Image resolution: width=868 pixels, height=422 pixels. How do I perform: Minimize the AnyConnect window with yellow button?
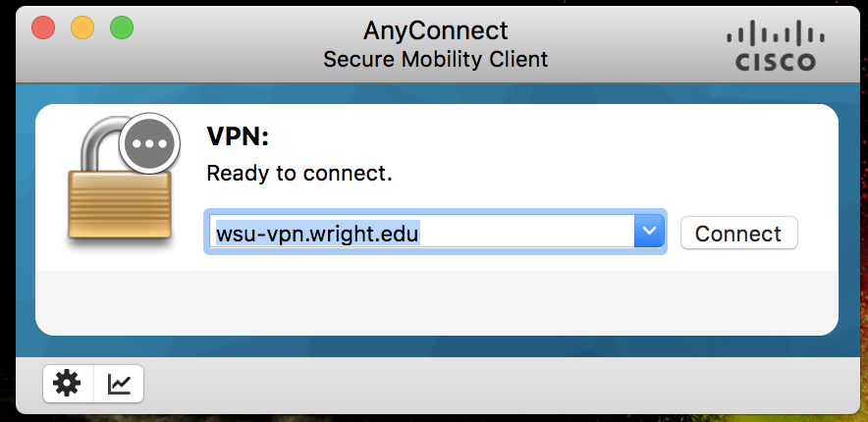click(x=82, y=26)
